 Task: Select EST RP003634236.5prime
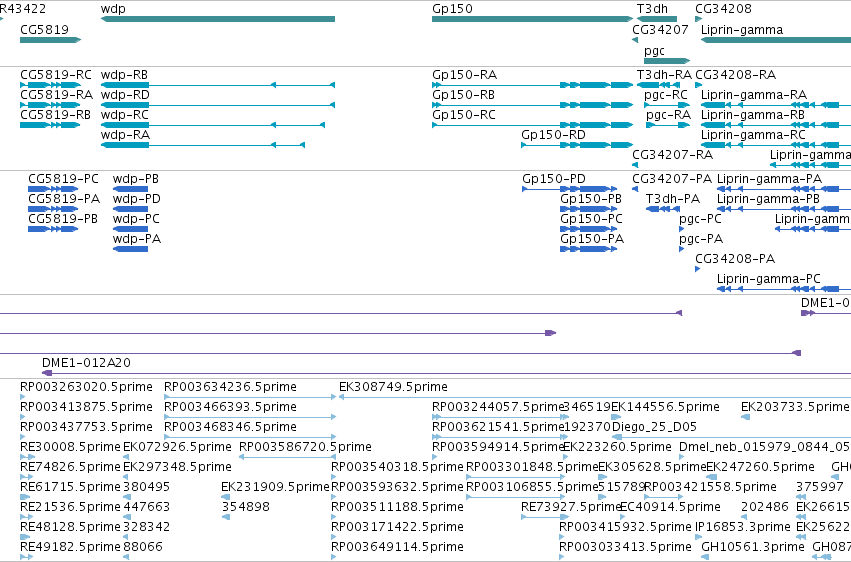coord(230,387)
